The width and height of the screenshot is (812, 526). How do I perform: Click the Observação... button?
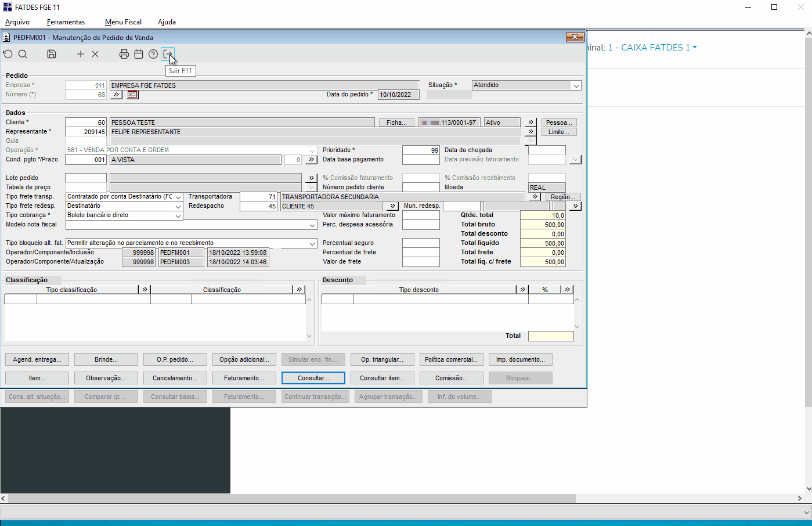point(106,378)
